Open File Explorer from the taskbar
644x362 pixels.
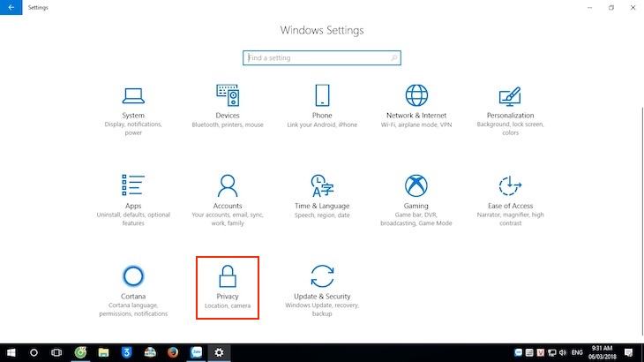click(x=103, y=352)
